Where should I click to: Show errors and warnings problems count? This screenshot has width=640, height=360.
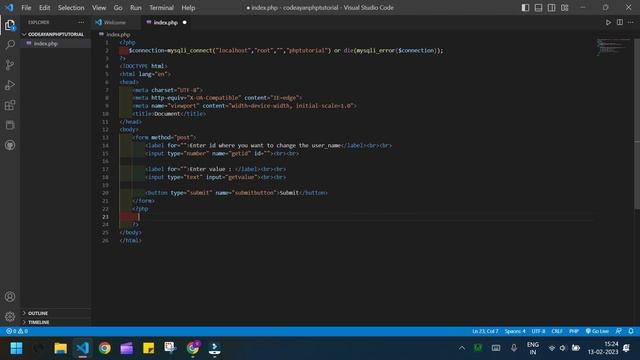(17, 331)
